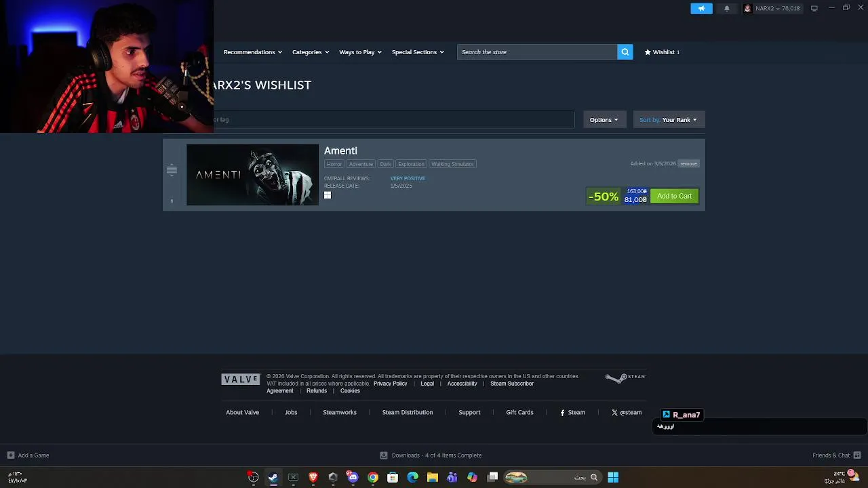Grab the Amenti reorder handle
This screenshot has height=488, width=868.
tap(172, 169)
